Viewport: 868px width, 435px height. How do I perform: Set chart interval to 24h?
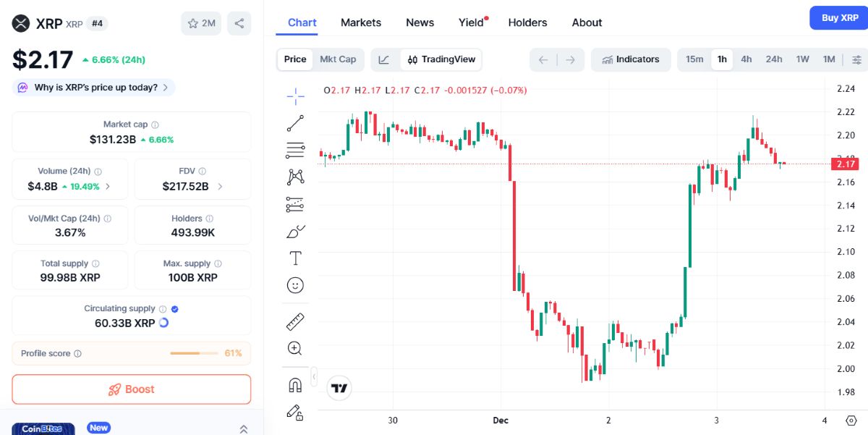click(x=774, y=59)
